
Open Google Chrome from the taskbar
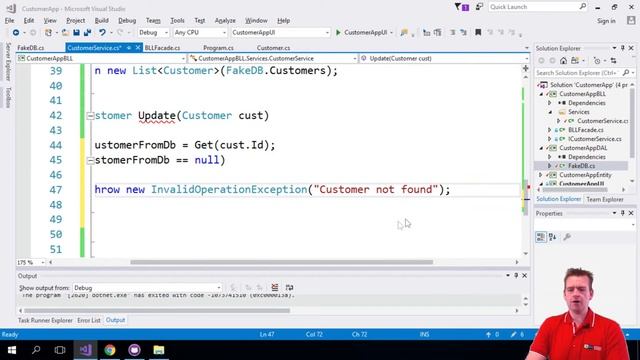109,350
